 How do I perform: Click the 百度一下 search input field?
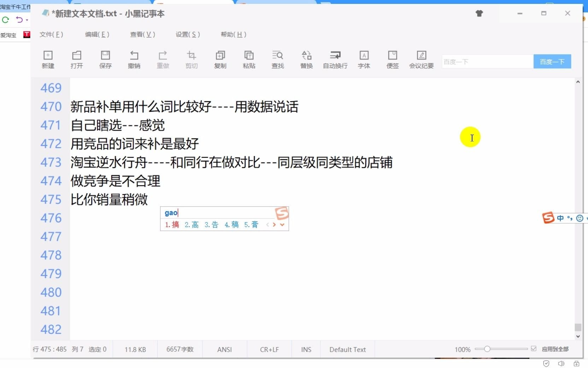click(x=487, y=62)
